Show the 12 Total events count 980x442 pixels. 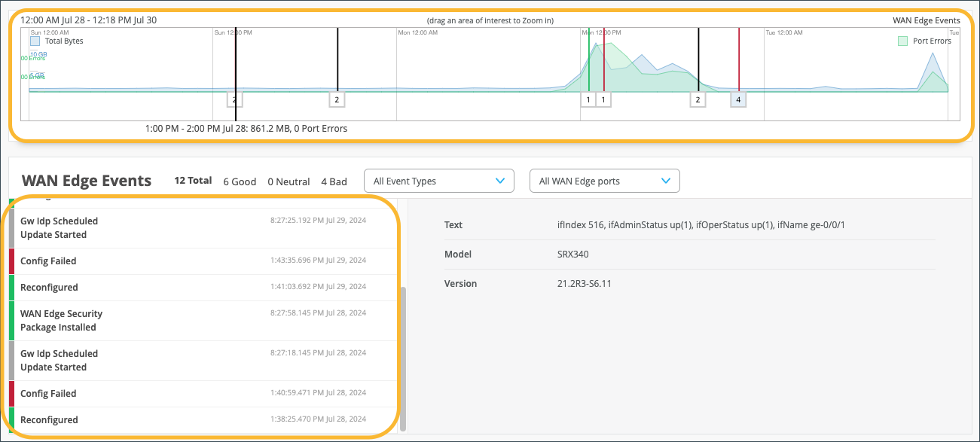[193, 181]
